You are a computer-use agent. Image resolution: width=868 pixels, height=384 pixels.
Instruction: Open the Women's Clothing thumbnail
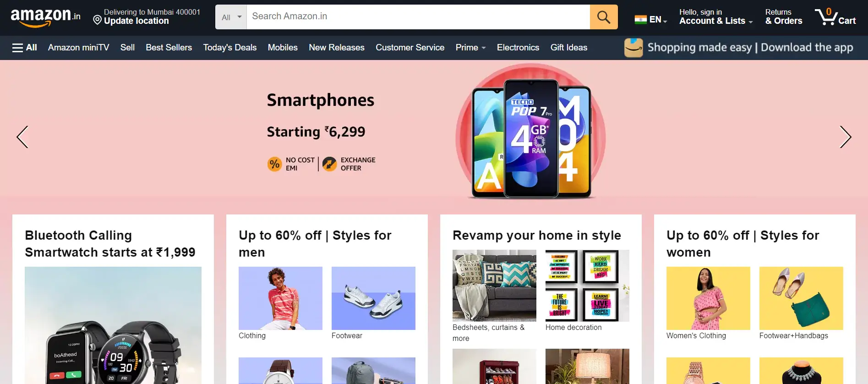(x=708, y=298)
